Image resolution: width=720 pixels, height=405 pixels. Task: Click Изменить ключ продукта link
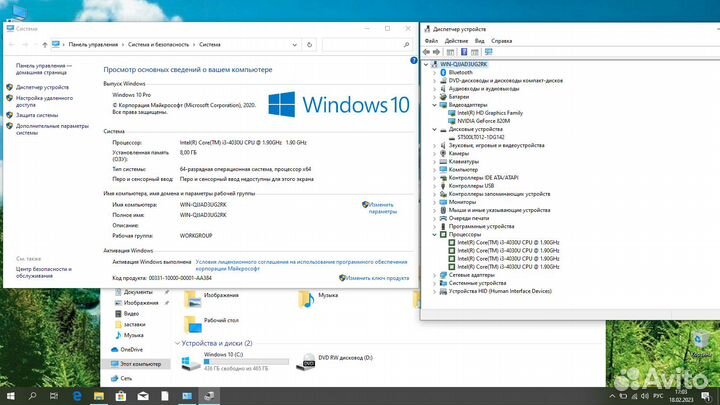377,278
